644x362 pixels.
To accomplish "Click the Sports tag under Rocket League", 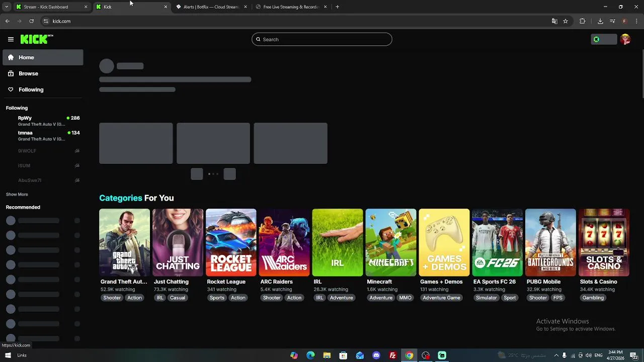I will pyautogui.click(x=217, y=298).
